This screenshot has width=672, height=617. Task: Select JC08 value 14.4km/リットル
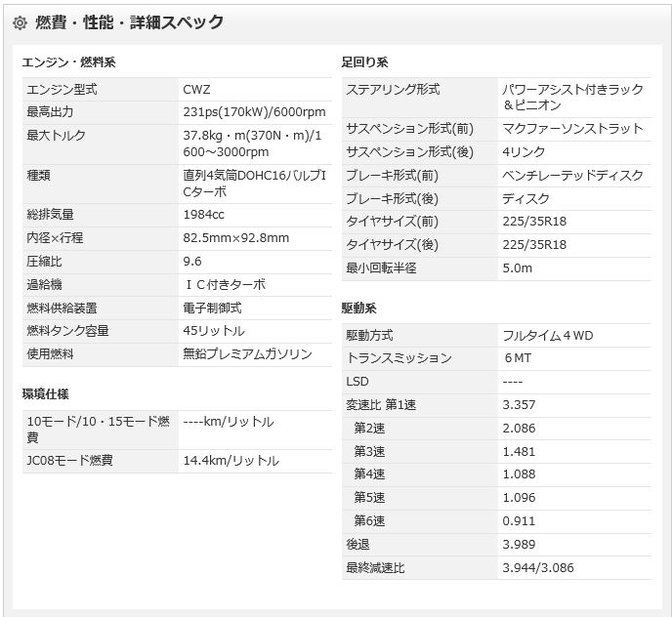pos(231,461)
